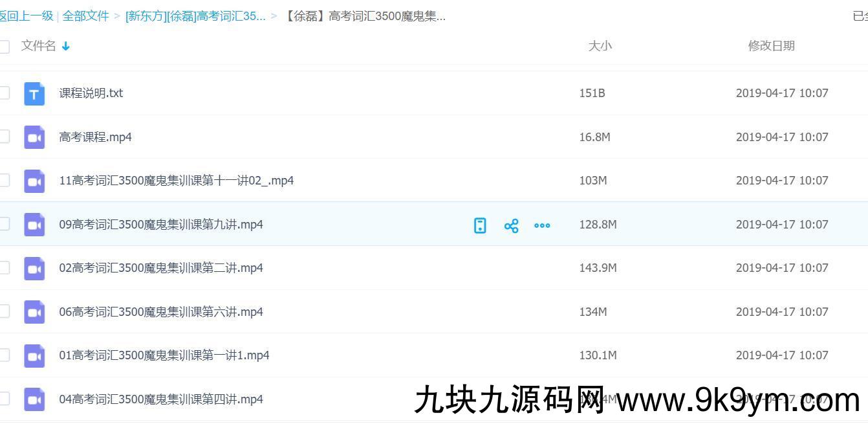Click the 返回上一级 link

[x=27, y=16]
